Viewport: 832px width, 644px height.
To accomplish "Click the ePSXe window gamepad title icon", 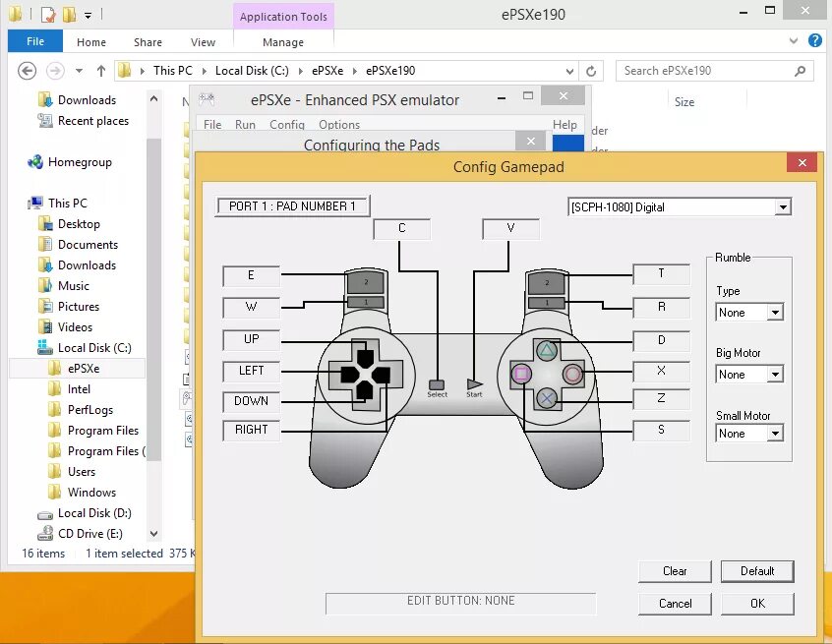I will 207,99.
